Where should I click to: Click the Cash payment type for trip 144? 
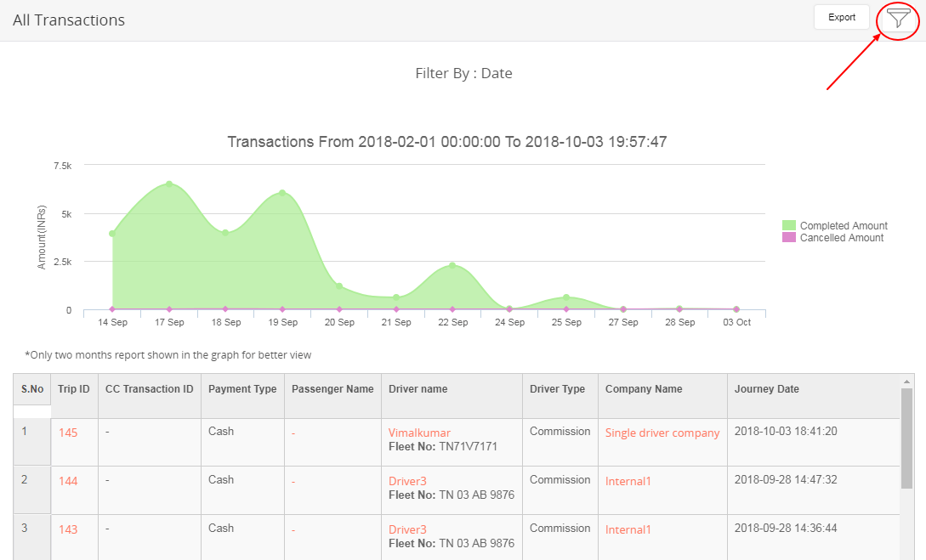coord(221,480)
